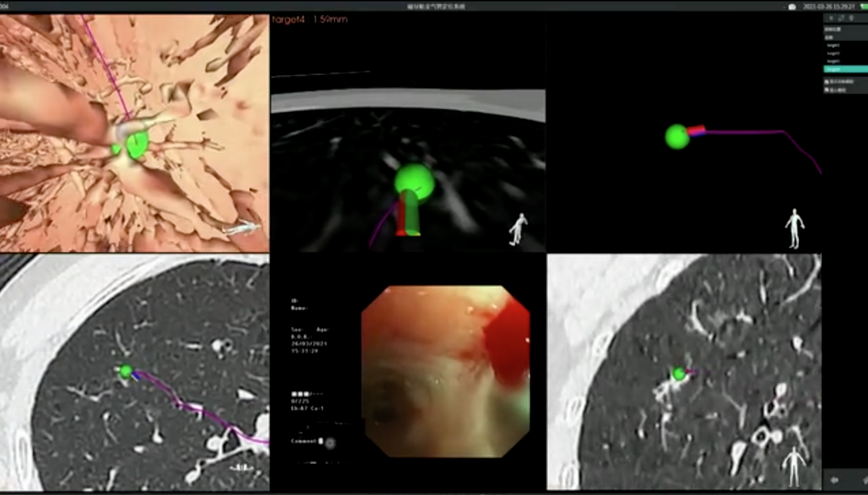Image resolution: width=868 pixels, height=495 pixels.
Task: Select the first target in the list
Action: pos(833,45)
